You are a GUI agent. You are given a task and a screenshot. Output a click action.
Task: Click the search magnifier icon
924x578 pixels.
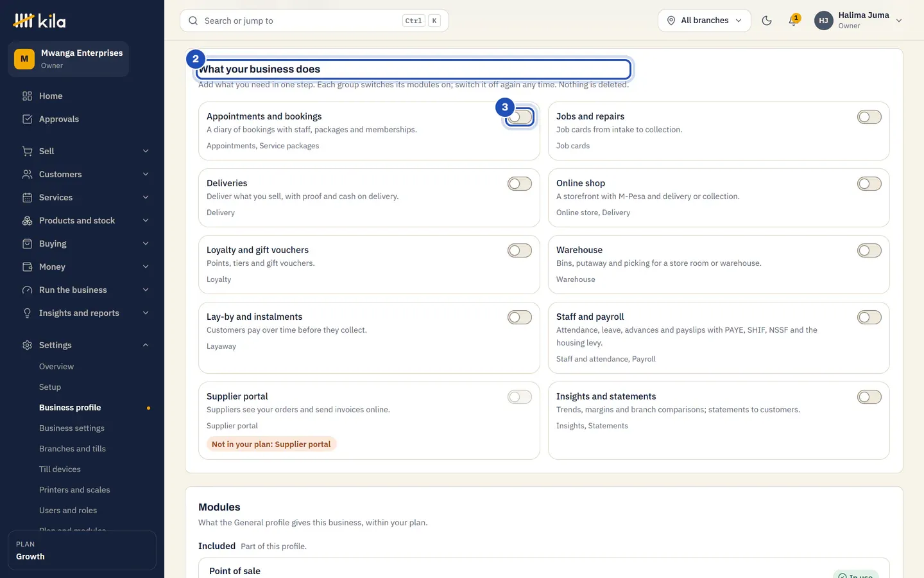193,21
